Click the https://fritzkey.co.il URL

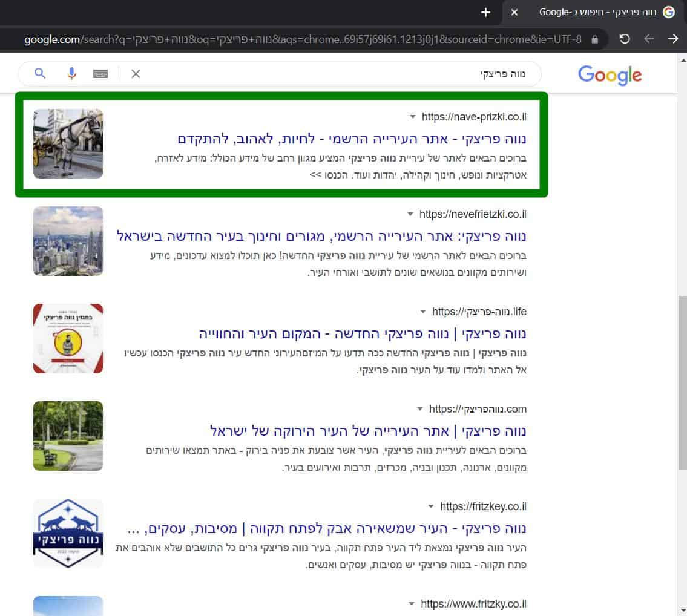tap(483, 506)
